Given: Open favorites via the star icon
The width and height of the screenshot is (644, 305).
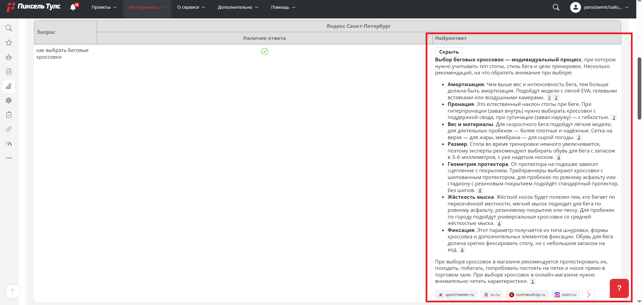Looking at the screenshot, I should coord(9,43).
